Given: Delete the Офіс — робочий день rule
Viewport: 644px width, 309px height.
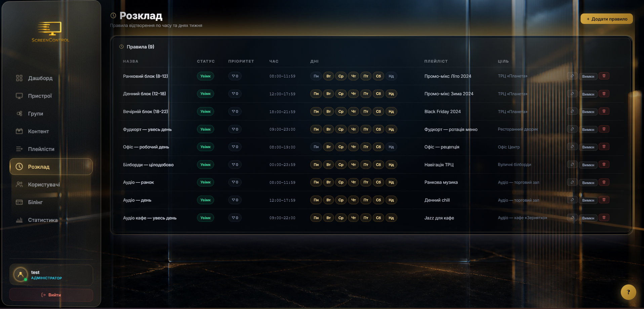Looking at the screenshot, I should click(604, 146).
